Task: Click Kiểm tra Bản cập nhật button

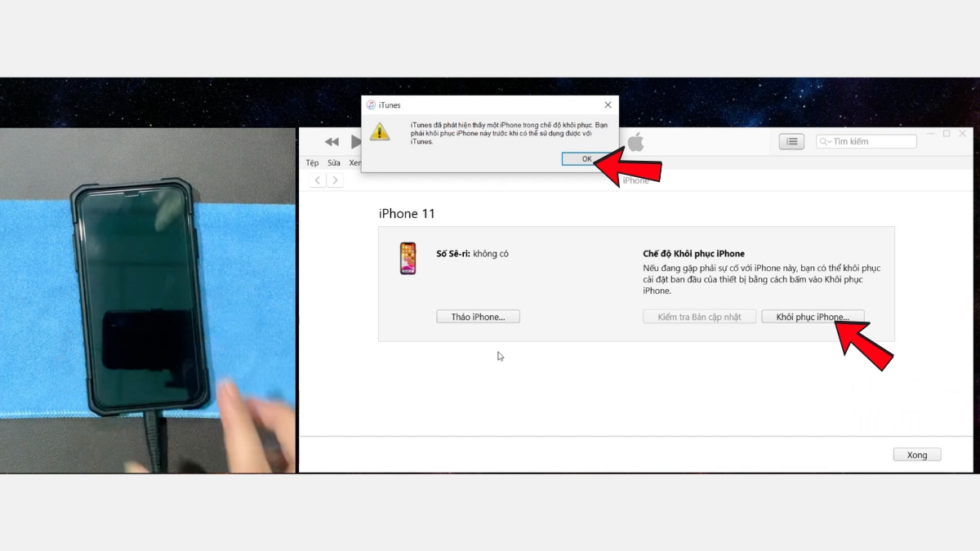Action: [700, 317]
